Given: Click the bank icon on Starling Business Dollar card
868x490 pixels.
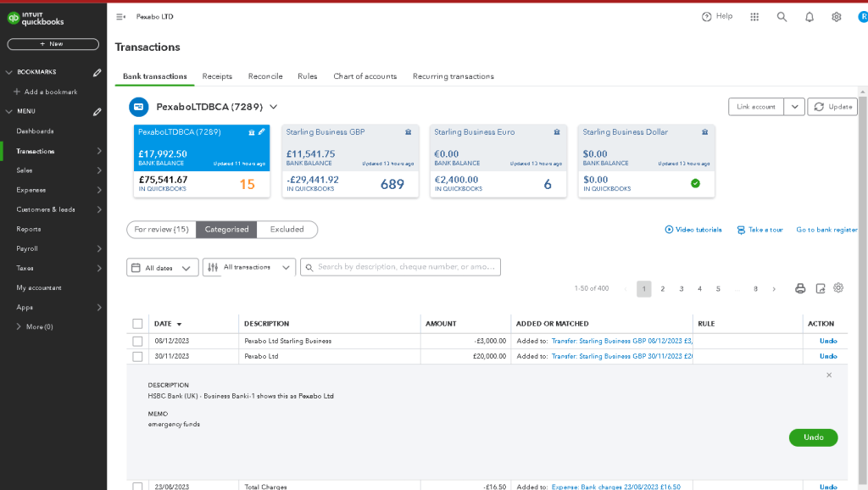Looking at the screenshot, I should pos(704,131).
